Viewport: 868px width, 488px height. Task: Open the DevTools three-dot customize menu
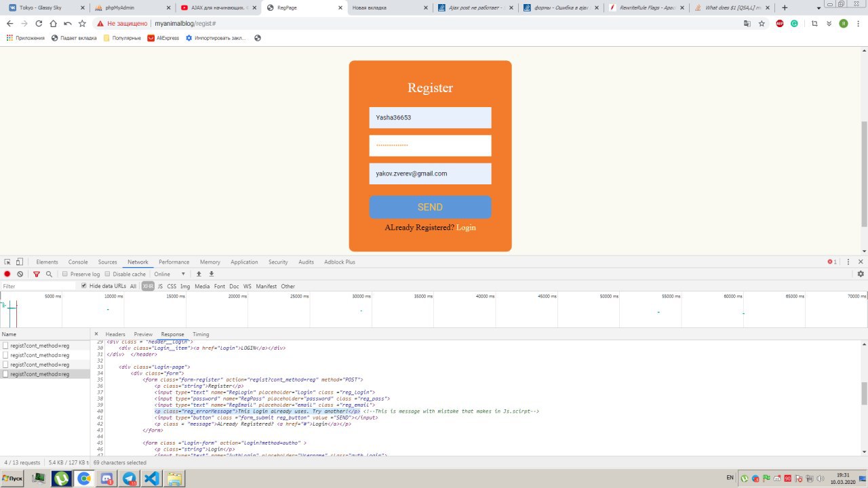[x=848, y=262]
